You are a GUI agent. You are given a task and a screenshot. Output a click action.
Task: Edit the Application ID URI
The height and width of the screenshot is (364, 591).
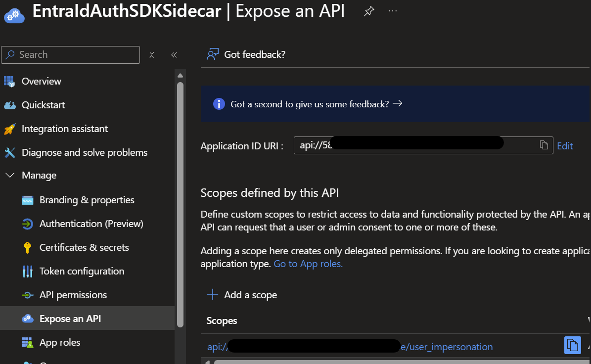[x=565, y=146]
